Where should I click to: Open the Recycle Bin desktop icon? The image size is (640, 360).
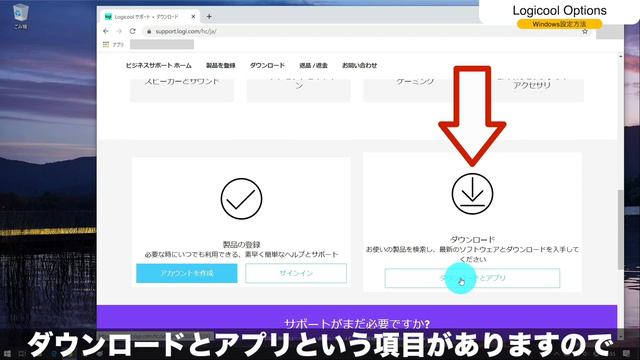[x=20, y=16]
